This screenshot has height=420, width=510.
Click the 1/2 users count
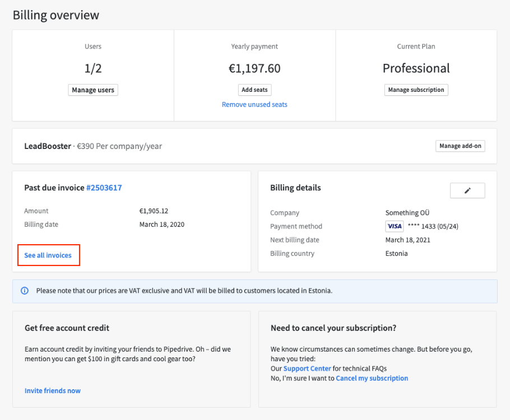pos(93,68)
